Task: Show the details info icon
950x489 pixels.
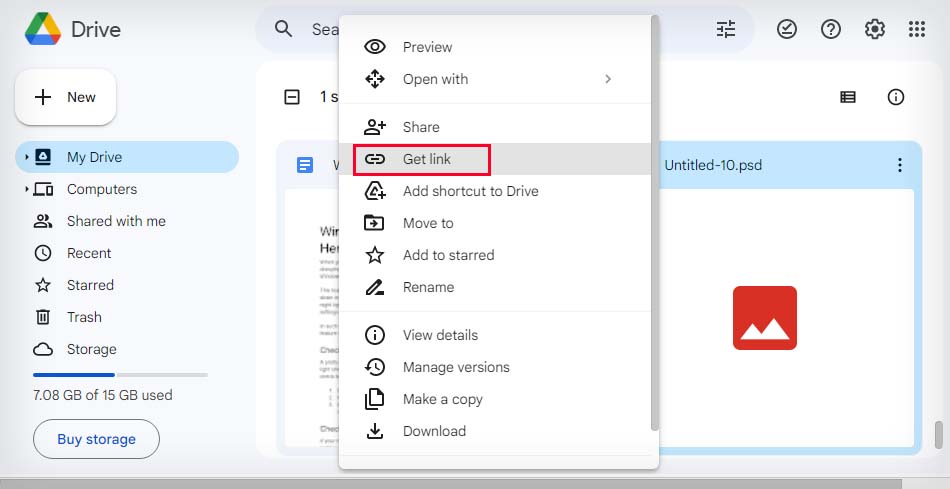Action: pyautogui.click(x=895, y=97)
